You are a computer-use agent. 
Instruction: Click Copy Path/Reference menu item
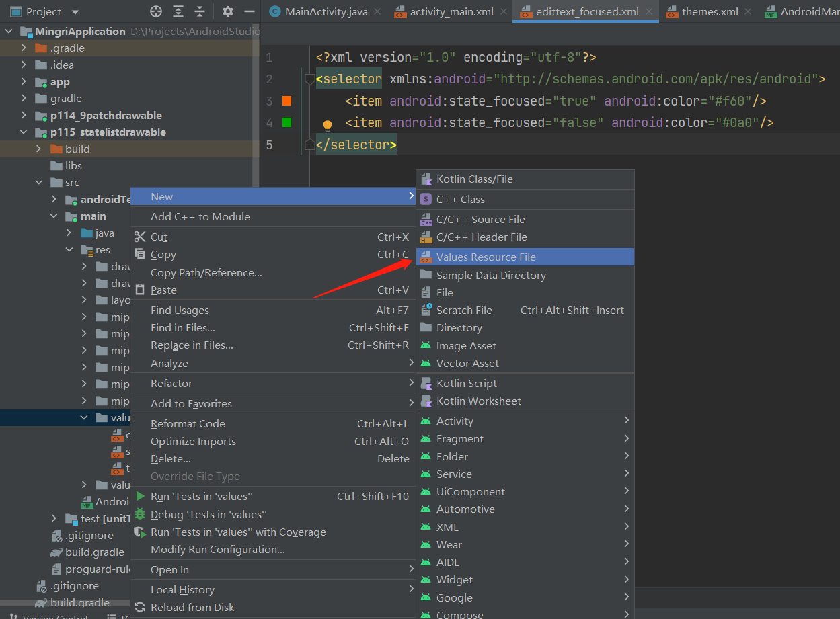[273, 272]
